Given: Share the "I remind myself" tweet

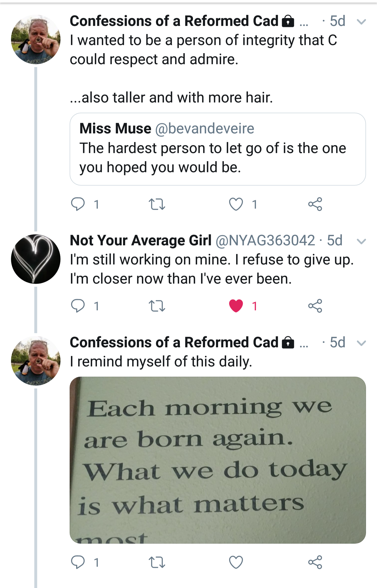Looking at the screenshot, I should point(315,562).
